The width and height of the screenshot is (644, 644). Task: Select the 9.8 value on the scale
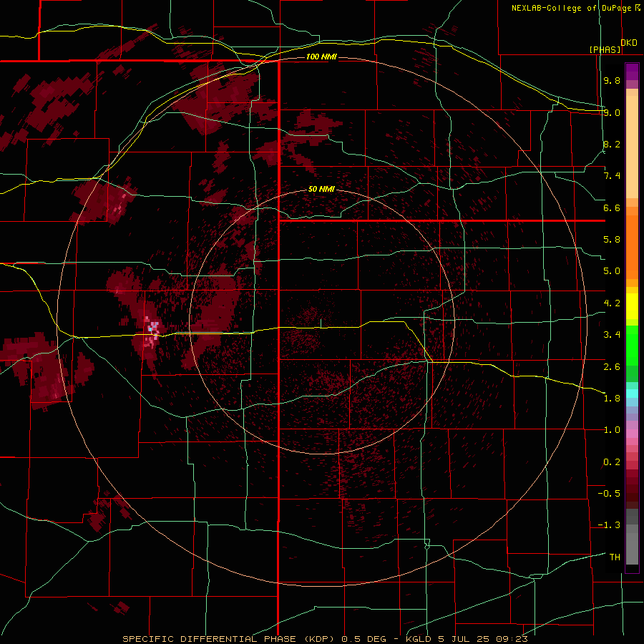tap(612, 80)
